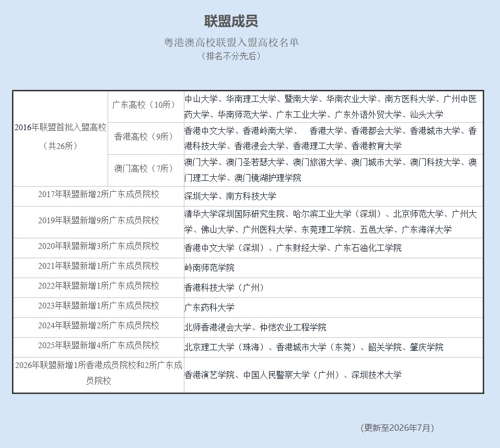Click 中山大学 in the Guangdong list
The width and height of the screenshot is (500, 448).
click(201, 99)
